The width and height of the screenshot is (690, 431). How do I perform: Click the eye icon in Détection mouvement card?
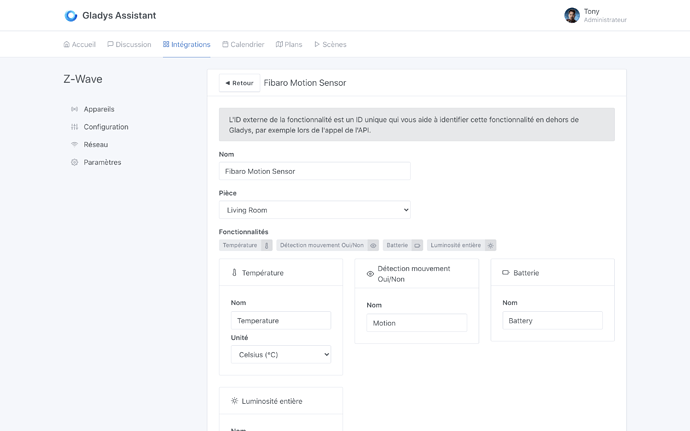click(370, 274)
